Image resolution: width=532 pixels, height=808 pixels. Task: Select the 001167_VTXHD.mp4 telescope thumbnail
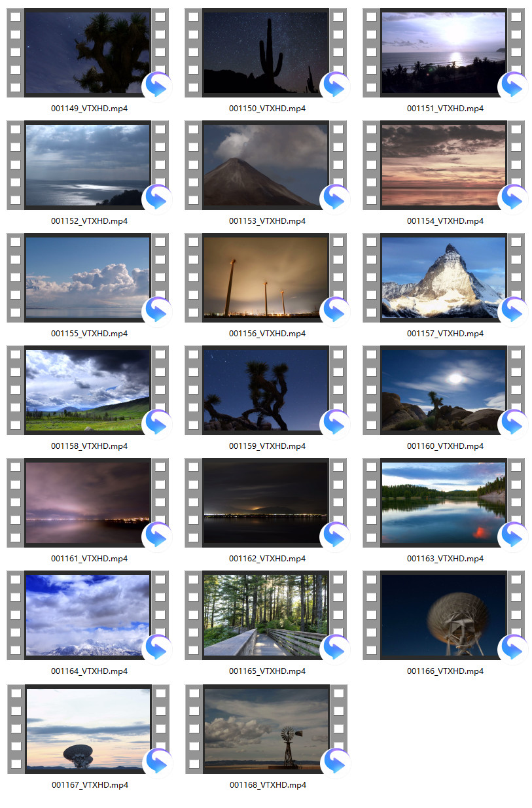pyautogui.click(x=88, y=729)
